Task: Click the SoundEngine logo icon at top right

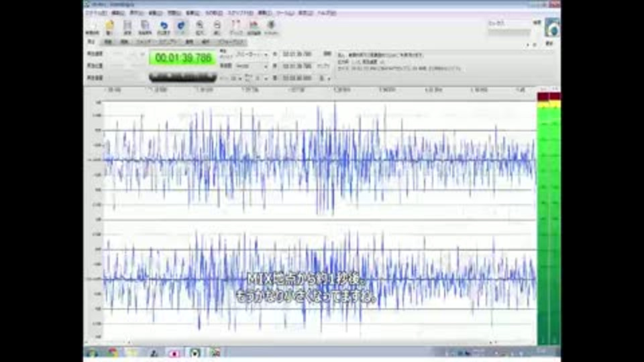Action: coord(552,28)
